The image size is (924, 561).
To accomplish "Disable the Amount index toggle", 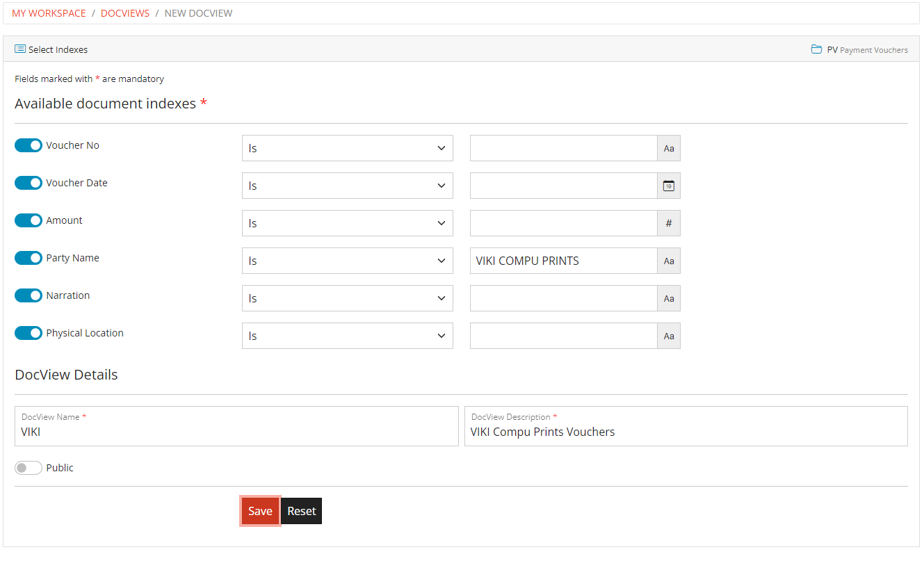I will 29,220.
